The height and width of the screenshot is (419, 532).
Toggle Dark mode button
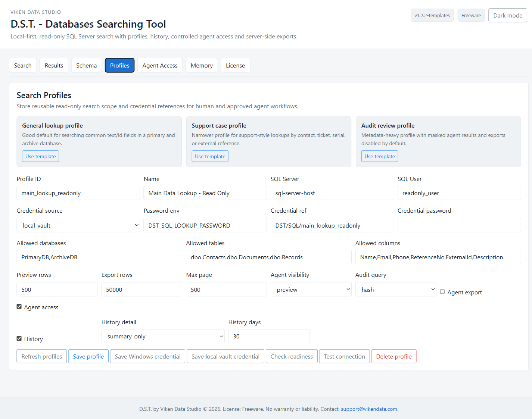pyautogui.click(x=508, y=15)
